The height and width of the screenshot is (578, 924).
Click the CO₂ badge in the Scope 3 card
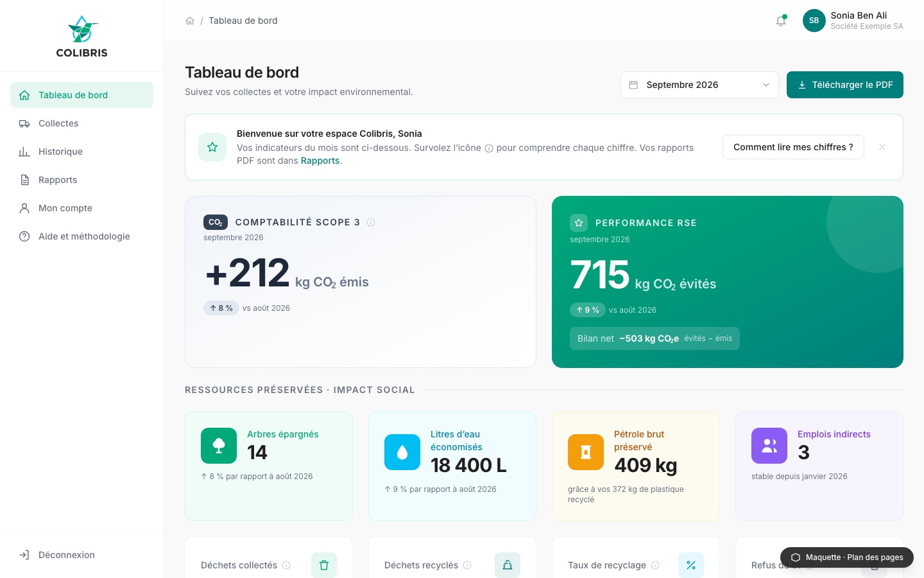pyautogui.click(x=216, y=222)
